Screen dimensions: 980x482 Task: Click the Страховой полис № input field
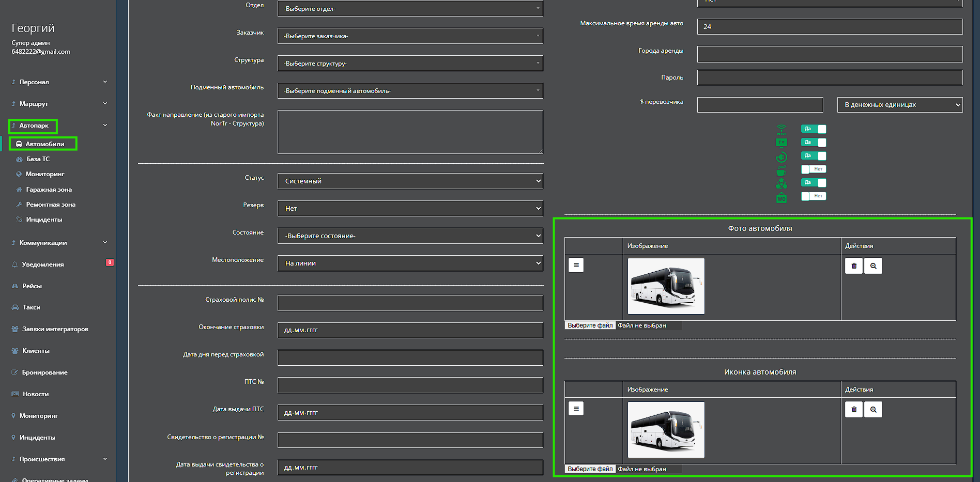click(410, 303)
